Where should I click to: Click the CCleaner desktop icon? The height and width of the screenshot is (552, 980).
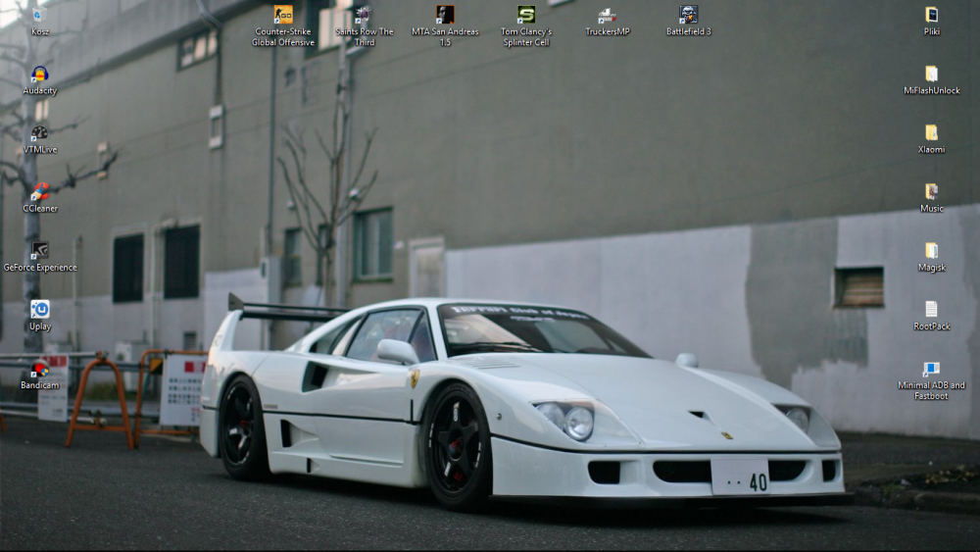pyautogui.click(x=39, y=192)
